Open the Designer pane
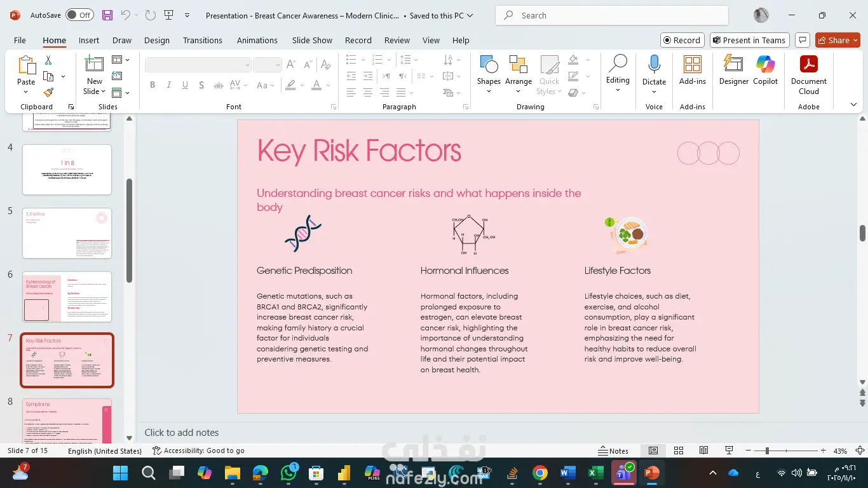The width and height of the screenshot is (868, 488). tap(734, 70)
